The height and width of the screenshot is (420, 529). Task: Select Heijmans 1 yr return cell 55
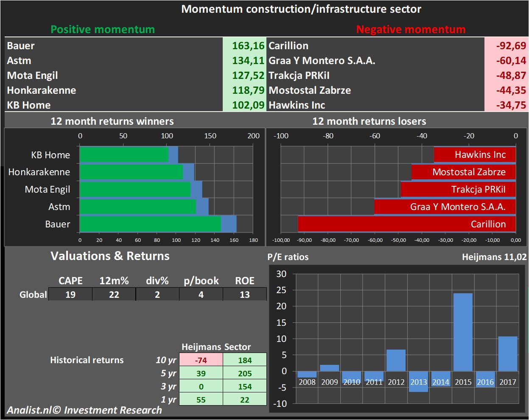point(201,400)
